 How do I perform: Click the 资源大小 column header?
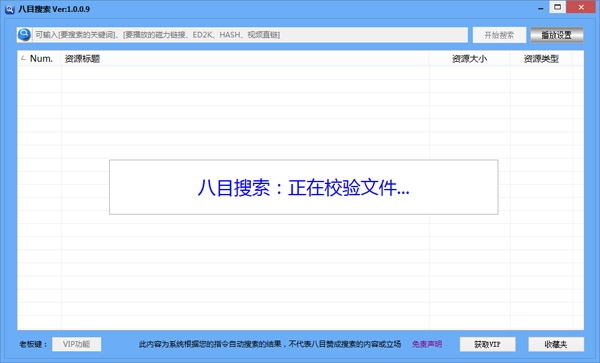pyautogui.click(x=470, y=59)
